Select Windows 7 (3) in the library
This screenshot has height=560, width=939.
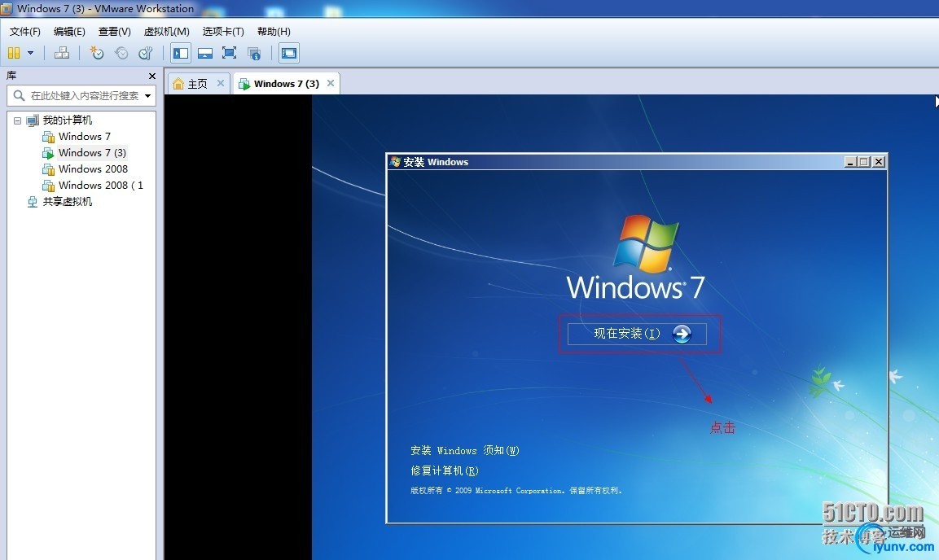click(92, 152)
